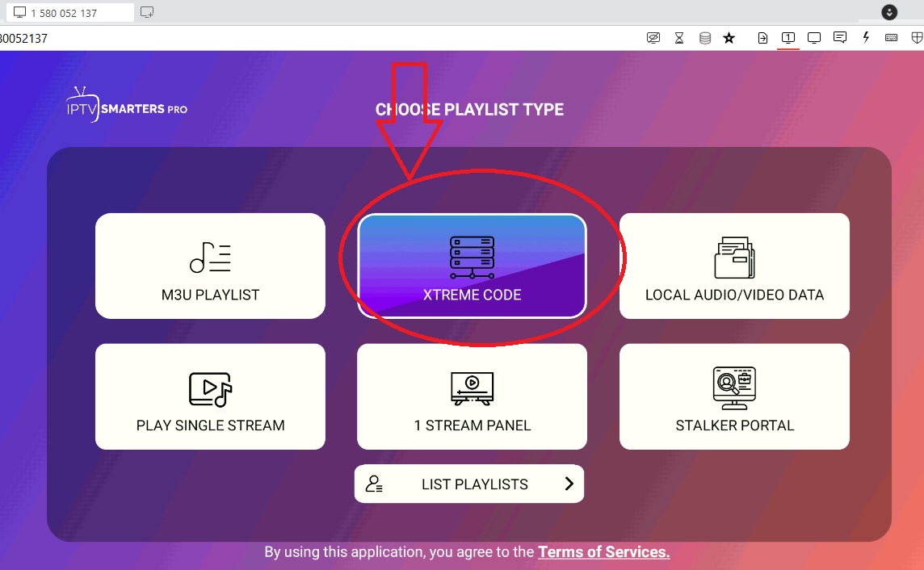Choose the M3U Playlist option
Viewport: 924px width, 570px height.
(210, 266)
